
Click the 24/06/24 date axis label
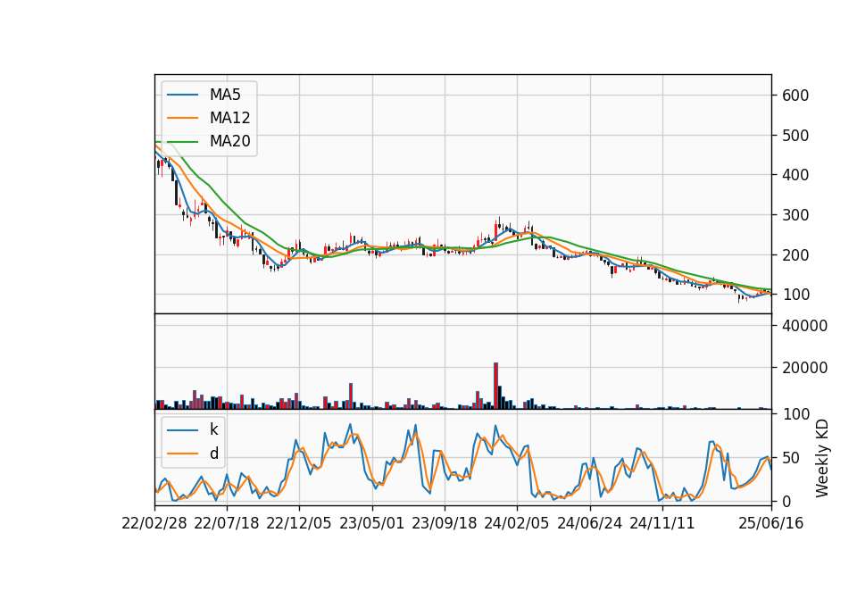(x=590, y=523)
